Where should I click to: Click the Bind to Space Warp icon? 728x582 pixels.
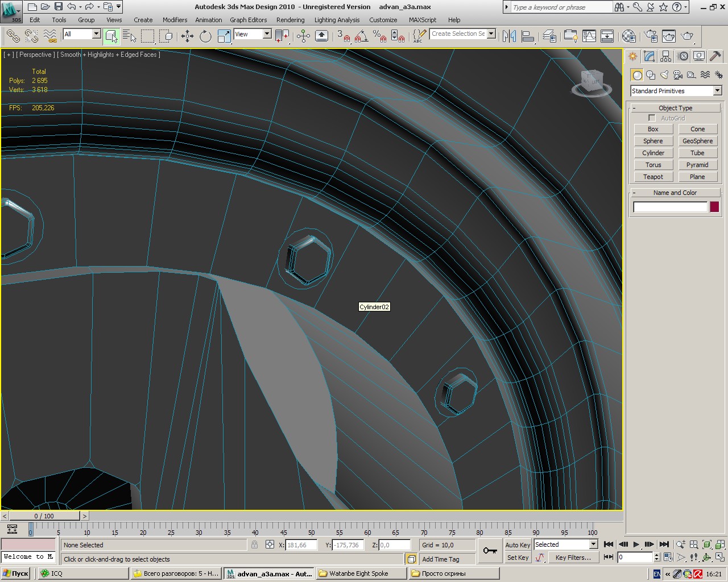[x=50, y=36]
